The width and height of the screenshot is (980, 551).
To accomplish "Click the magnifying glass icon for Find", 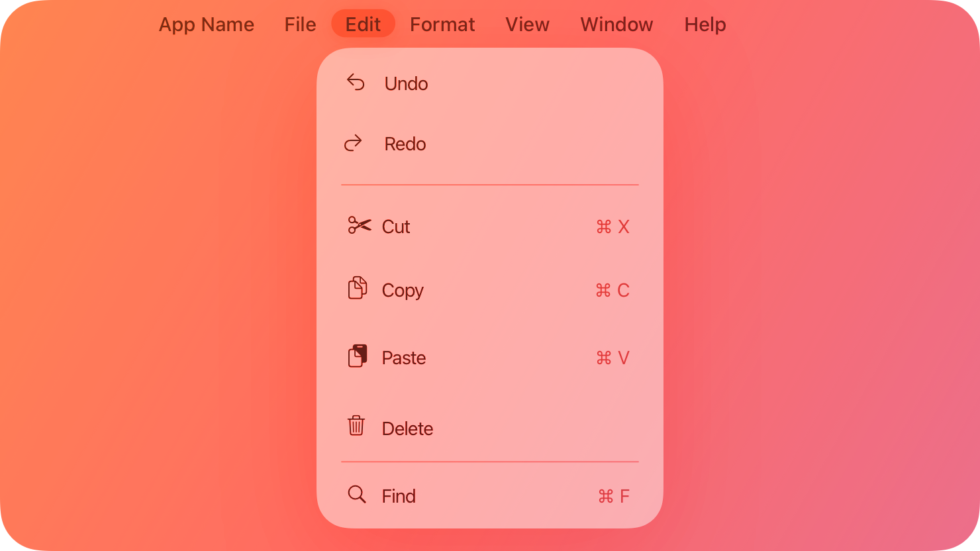I will pyautogui.click(x=356, y=495).
